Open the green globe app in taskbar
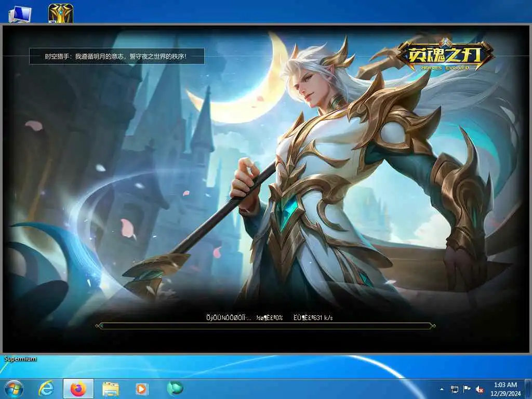Viewport: 532px width, 399px height. coord(175,388)
